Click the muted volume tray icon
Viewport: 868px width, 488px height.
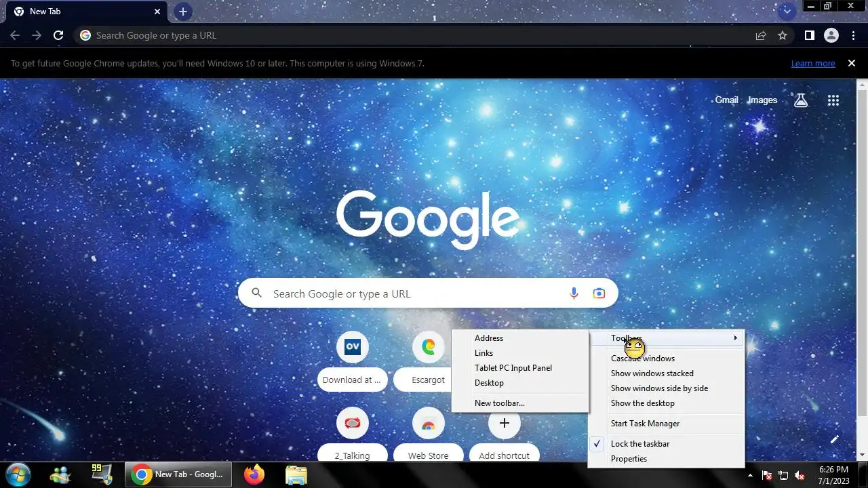800,475
